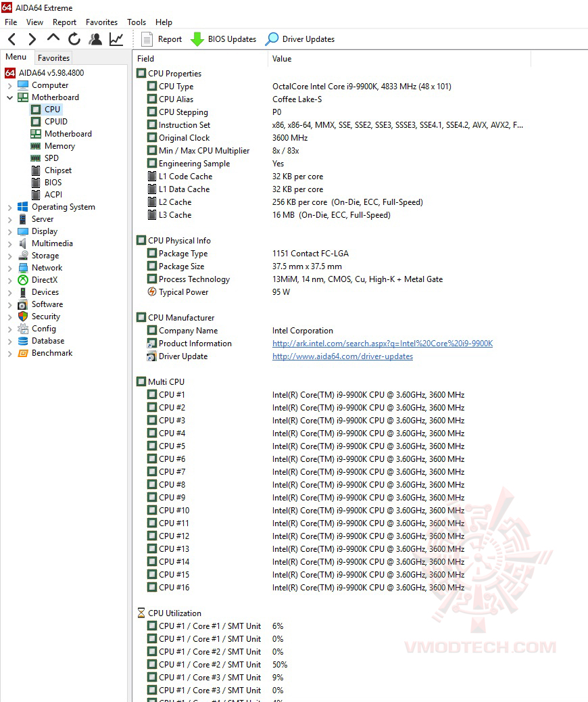Select the CPU tree item icon
This screenshot has width=588, height=702.
(x=36, y=110)
